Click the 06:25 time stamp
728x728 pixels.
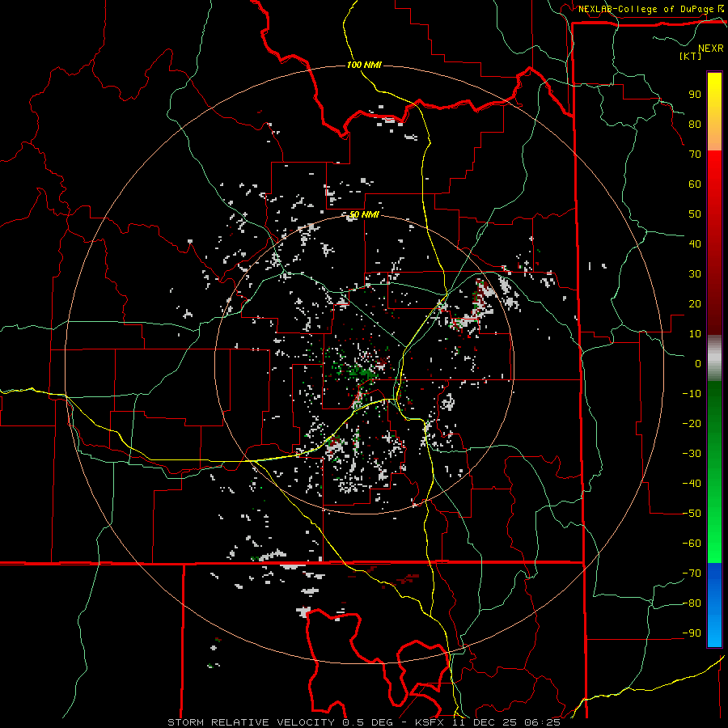(x=542, y=722)
